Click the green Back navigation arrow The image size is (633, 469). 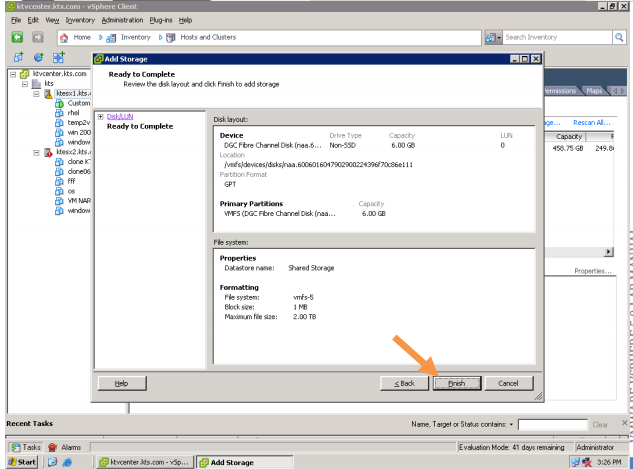[x=17, y=38]
